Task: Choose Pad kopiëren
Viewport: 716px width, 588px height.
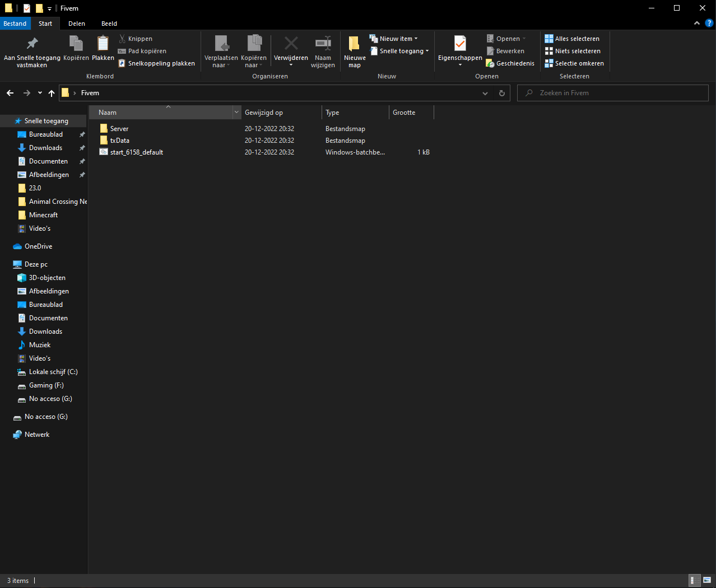Action: click(x=142, y=51)
